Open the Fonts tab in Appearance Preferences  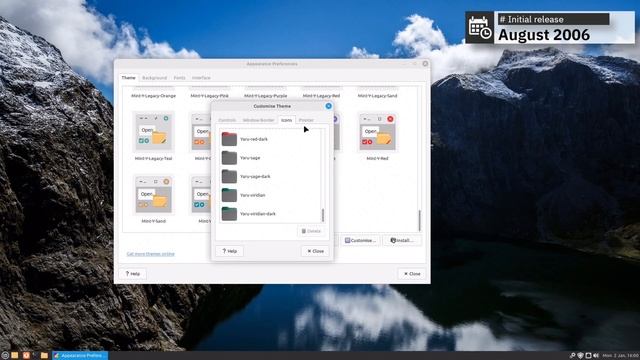click(179, 78)
